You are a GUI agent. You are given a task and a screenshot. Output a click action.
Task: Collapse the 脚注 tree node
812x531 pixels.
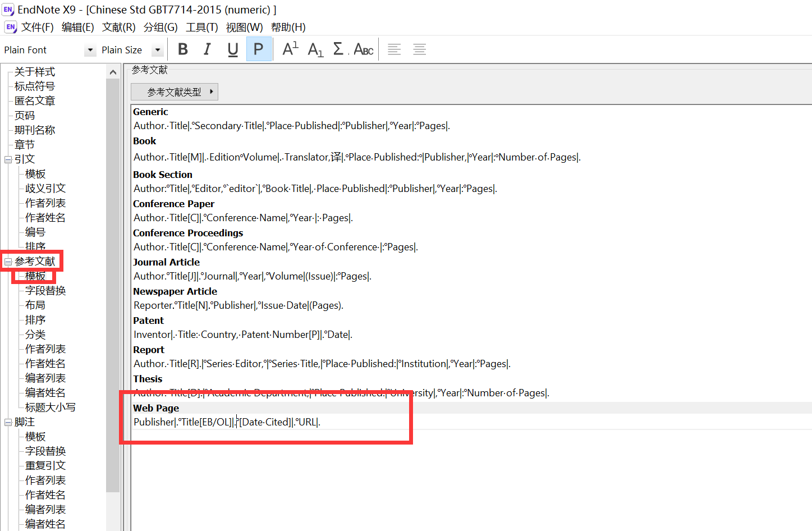(8, 422)
